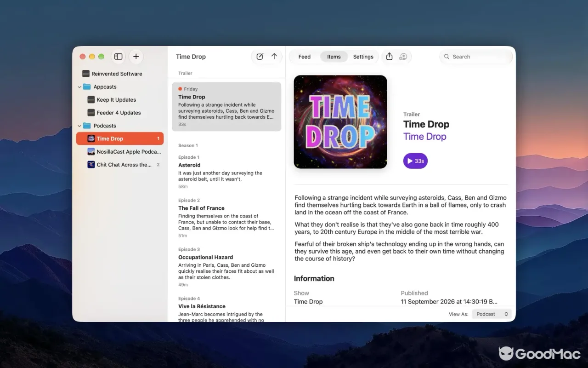
Task: Click the purple Time Drop show link
Action: (x=425, y=137)
